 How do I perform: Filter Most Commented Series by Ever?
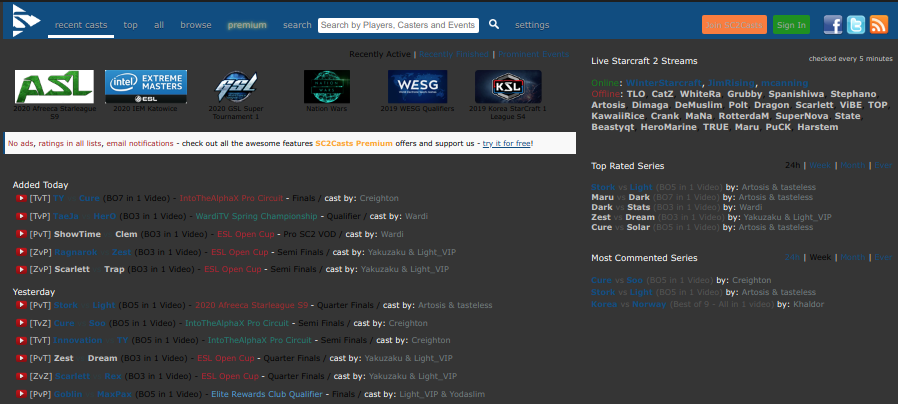coord(883,257)
